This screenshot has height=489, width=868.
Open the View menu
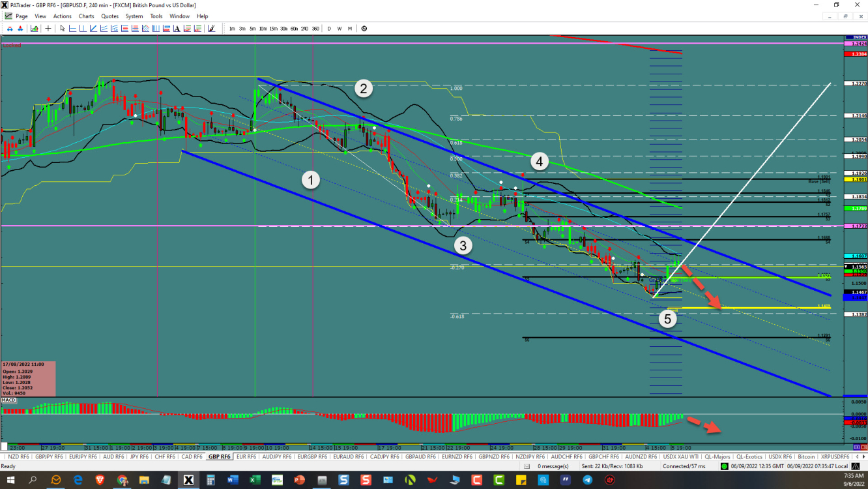40,16
